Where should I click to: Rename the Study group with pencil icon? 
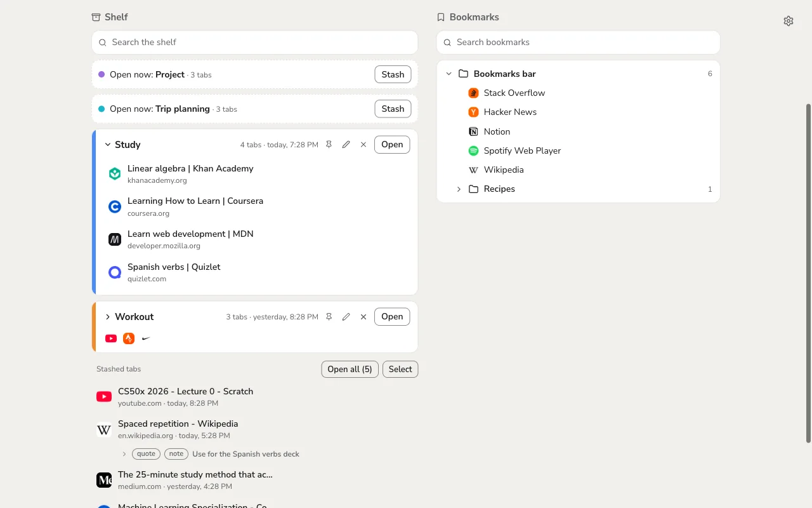(346, 145)
